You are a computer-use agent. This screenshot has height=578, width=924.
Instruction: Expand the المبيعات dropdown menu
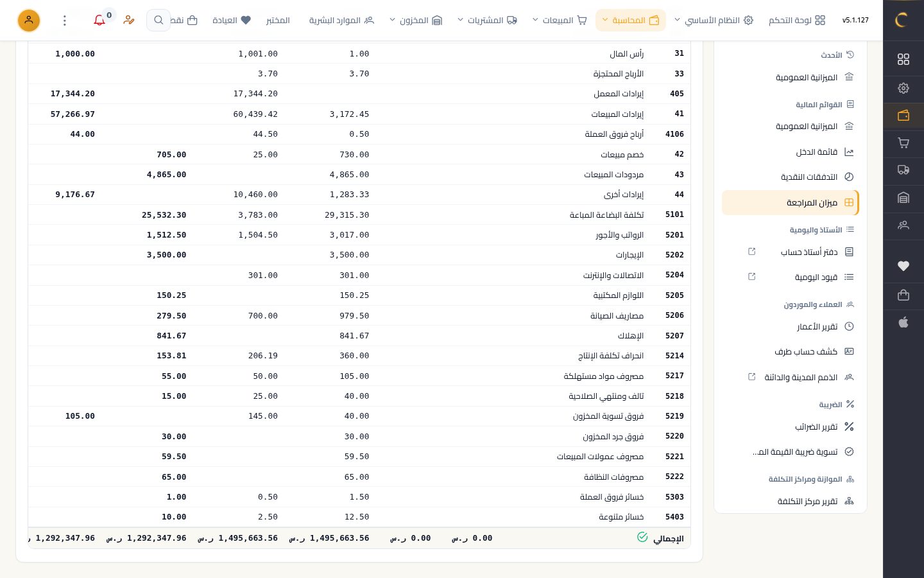[560, 21]
